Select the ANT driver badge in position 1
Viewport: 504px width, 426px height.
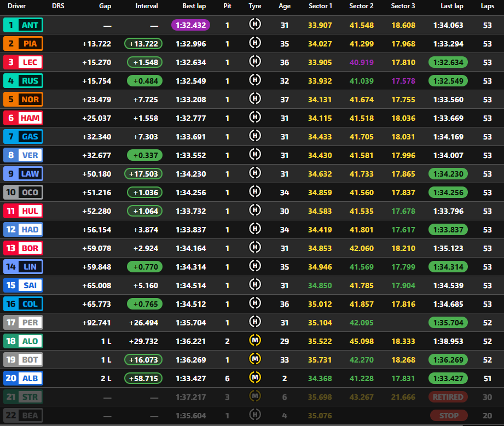pyautogui.click(x=23, y=25)
